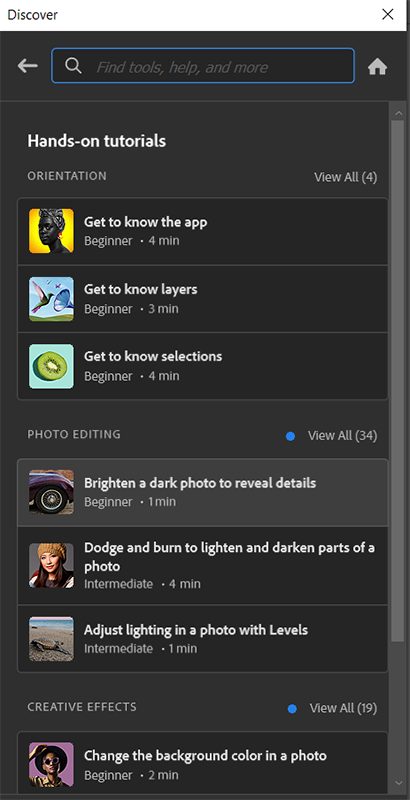The height and width of the screenshot is (800, 410).
Task: Click the purple background portrait thumbnail
Action: [51, 764]
